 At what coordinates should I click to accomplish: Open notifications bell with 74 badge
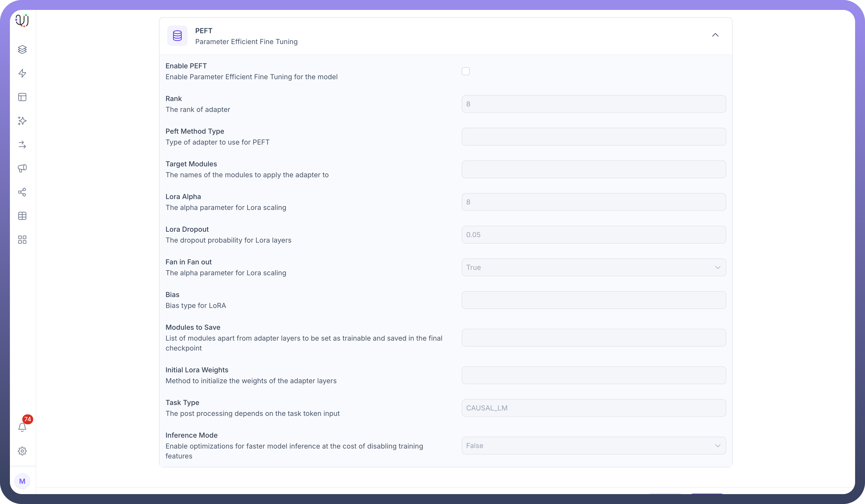coord(22,427)
